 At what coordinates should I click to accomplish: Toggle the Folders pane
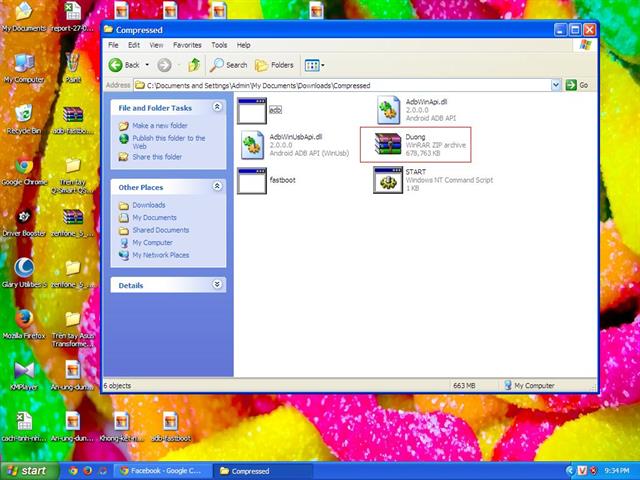click(x=274, y=65)
